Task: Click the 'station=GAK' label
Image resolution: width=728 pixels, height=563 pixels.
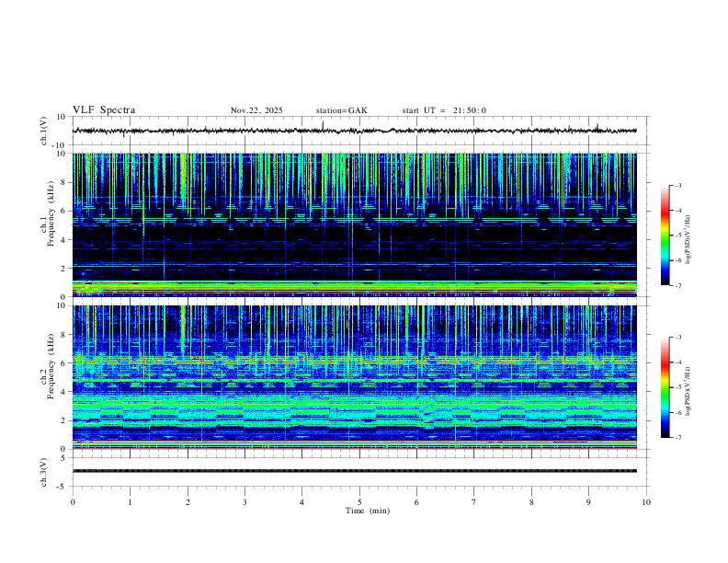Action: point(341,110)
